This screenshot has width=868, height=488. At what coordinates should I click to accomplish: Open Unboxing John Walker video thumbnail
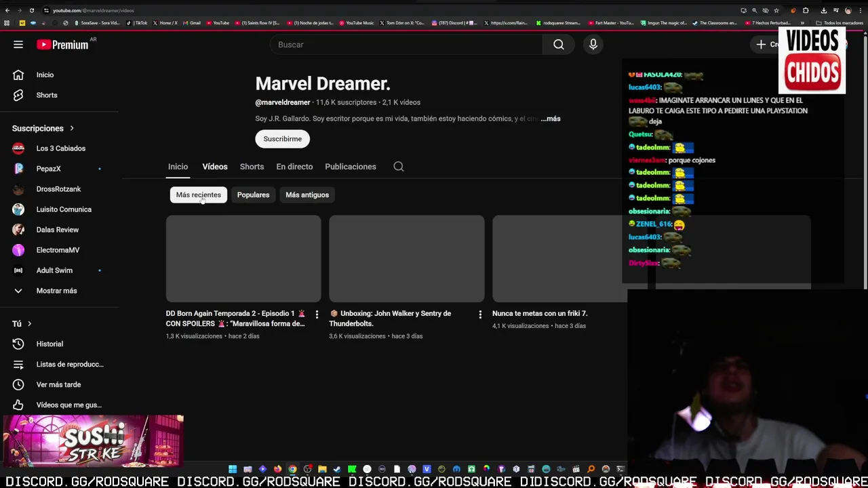[407, 259]
